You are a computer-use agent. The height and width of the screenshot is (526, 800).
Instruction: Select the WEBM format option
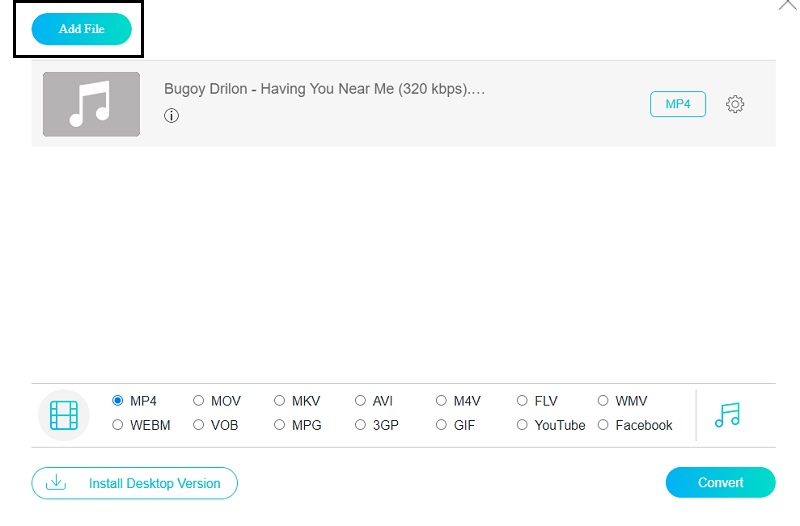(118, 425)
